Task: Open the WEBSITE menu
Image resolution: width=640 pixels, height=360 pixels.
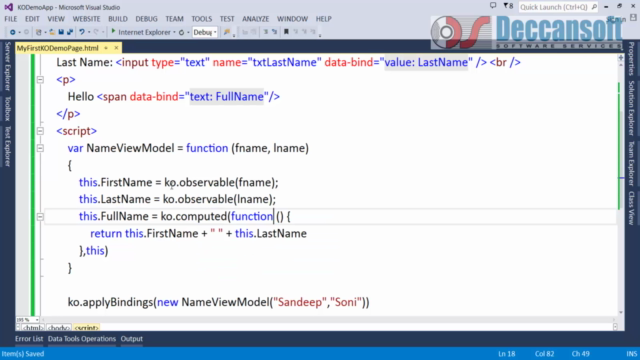Action: [87, 19]
